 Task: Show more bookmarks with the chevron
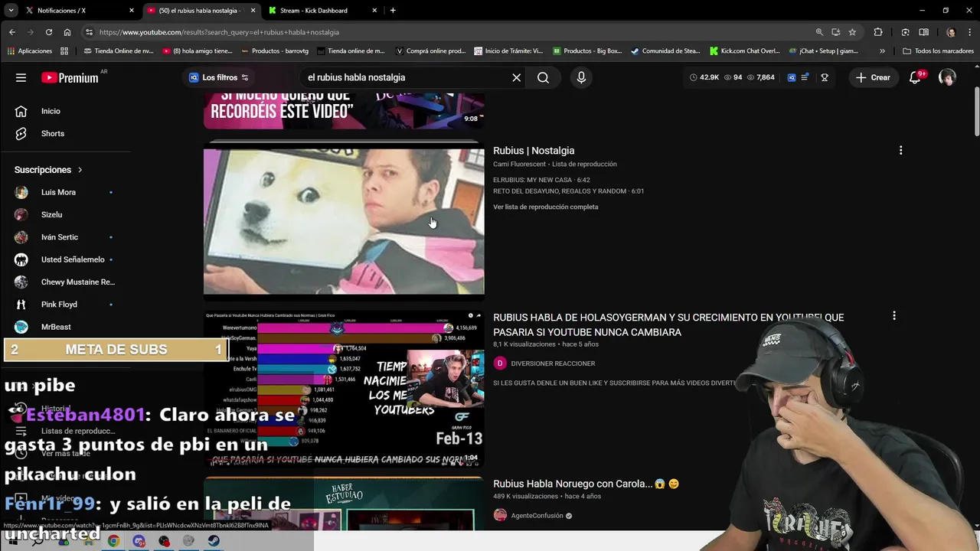pos(882,51)
